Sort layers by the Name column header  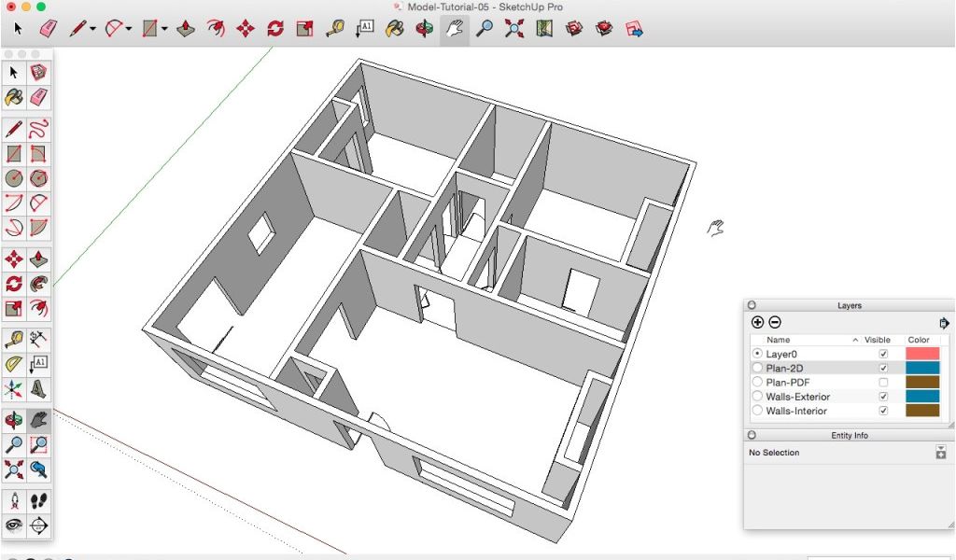pyautogui.click(x=778, y=340)
